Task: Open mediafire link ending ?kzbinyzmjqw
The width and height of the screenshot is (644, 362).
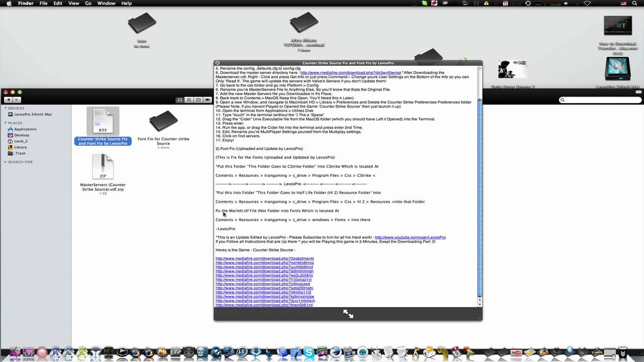Action: point(265,297)
